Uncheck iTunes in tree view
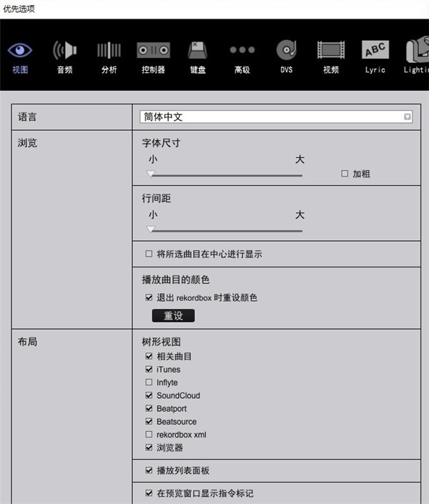429x504 pixels. point(149,370)
